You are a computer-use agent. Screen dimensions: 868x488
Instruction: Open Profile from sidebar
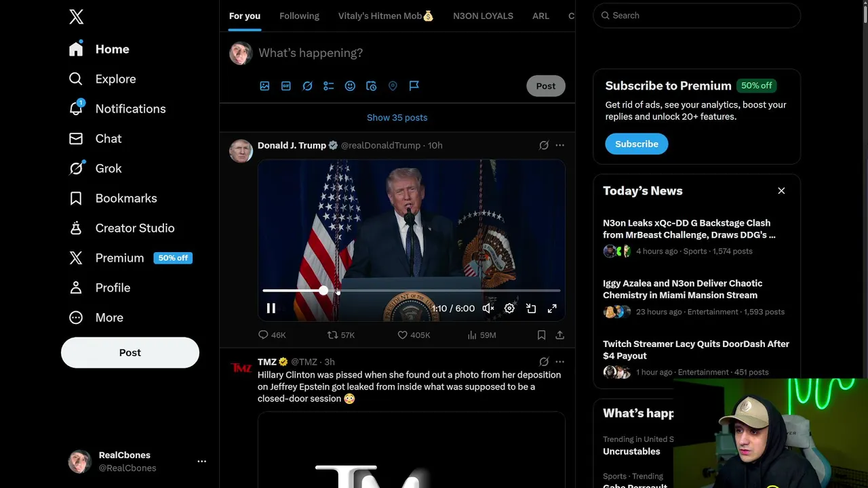coord(100,288)
